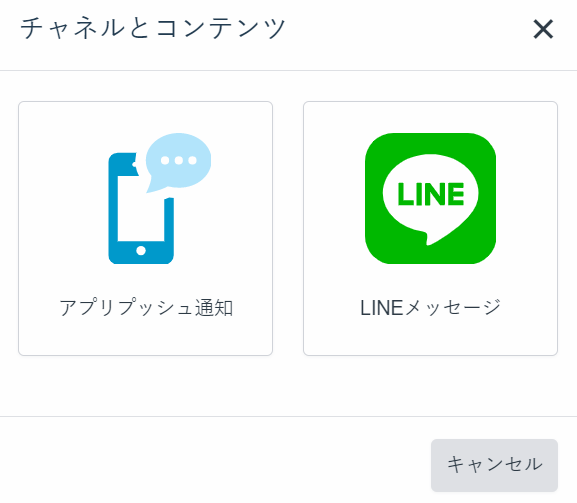Select the green LINE logo icon
The image size is (577, 503).
click(431, 198)
